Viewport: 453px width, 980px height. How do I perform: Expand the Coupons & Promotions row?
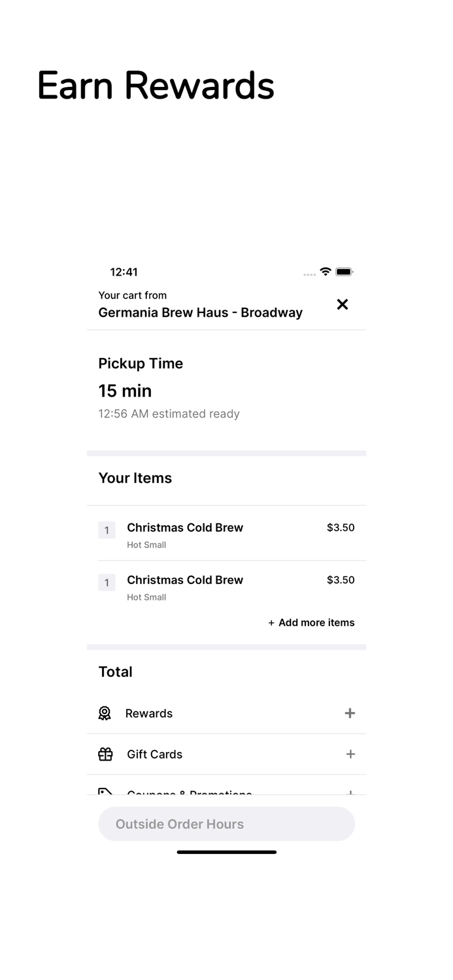(x=350, y=792)
